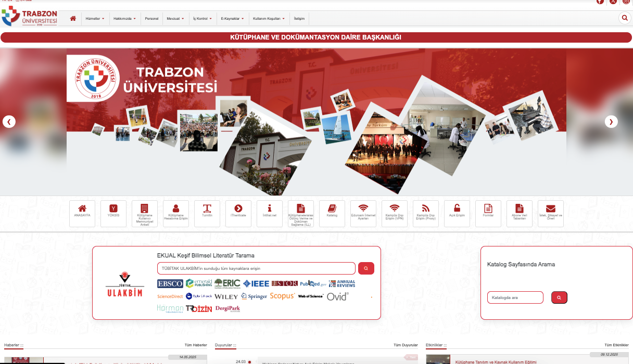Open the Formlar tile
Screen dimensions: 633x364
488,214
